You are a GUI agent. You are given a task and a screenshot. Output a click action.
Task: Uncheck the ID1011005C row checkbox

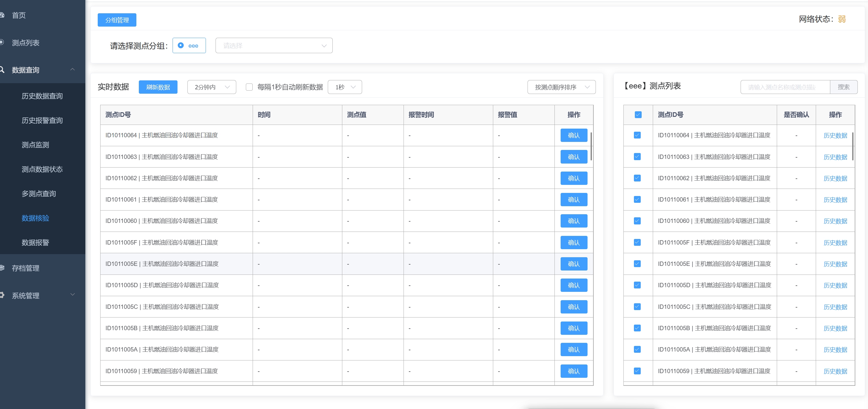point(637,307)
